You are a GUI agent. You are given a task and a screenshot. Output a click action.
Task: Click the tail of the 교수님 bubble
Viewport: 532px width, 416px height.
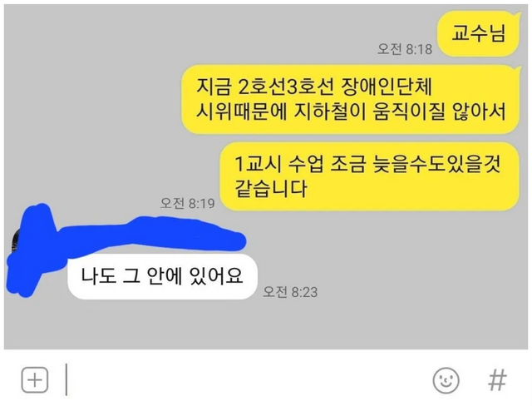517,16
